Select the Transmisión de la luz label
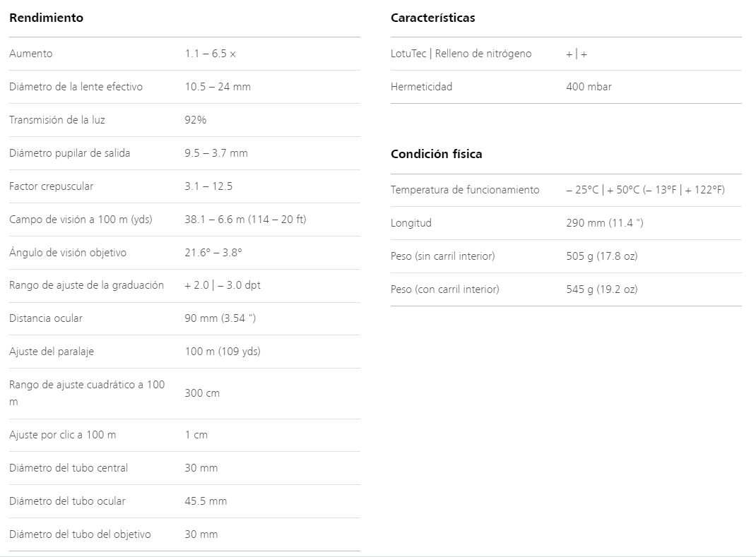756x557 pixels. pos(57,120)
